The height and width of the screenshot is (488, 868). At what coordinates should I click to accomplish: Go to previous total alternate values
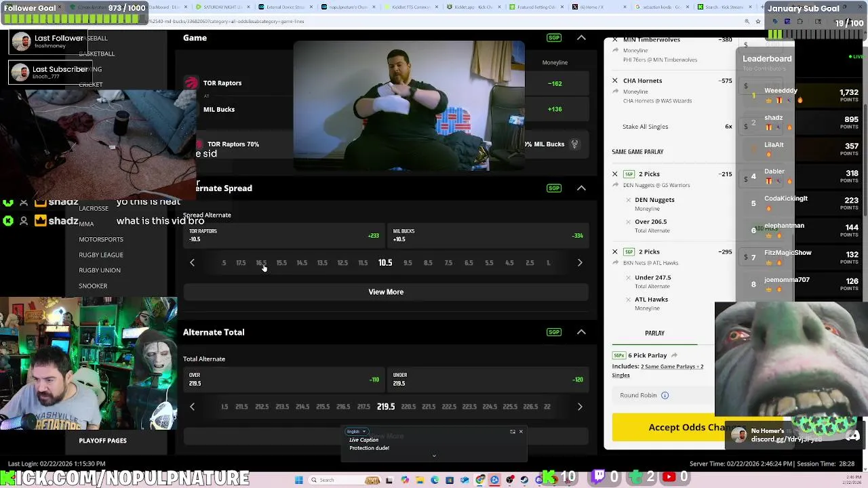[192, 407]
